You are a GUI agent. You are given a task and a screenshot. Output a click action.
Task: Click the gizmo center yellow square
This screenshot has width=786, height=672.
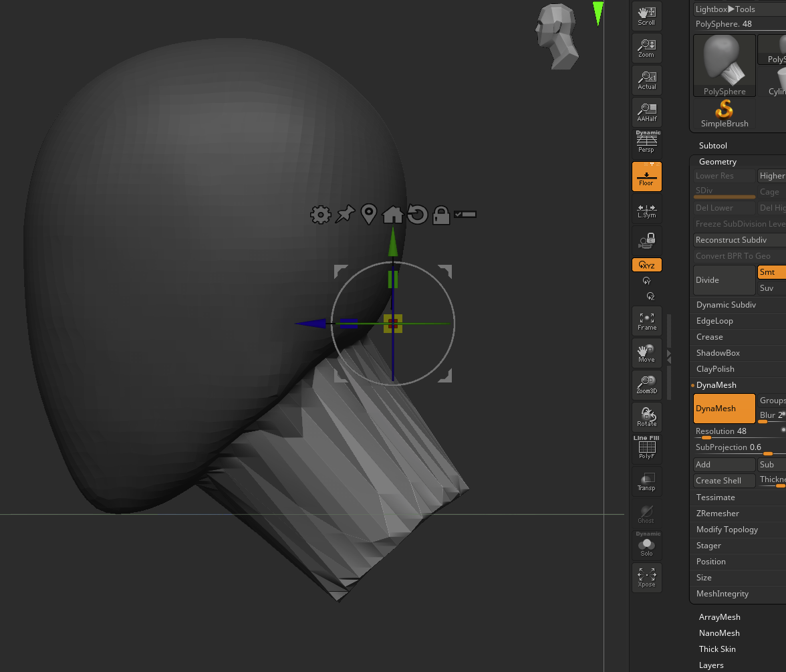pos(393,324)
